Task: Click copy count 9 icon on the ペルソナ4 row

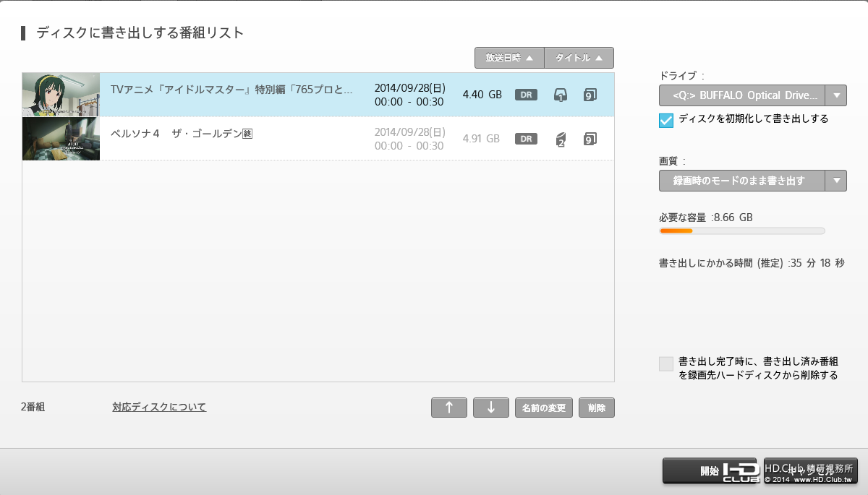Action: pyautogui.click(x=590, y=139)
